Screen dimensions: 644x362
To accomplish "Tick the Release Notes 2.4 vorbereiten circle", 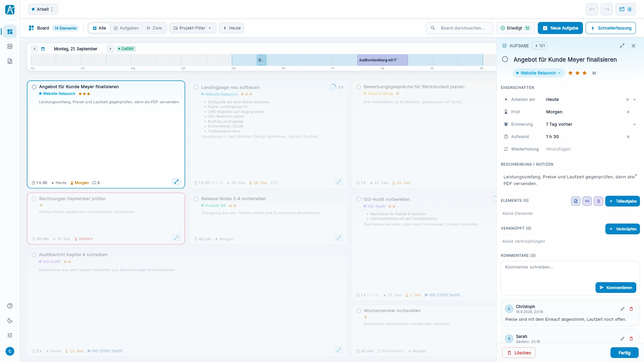I will point(197,199).
